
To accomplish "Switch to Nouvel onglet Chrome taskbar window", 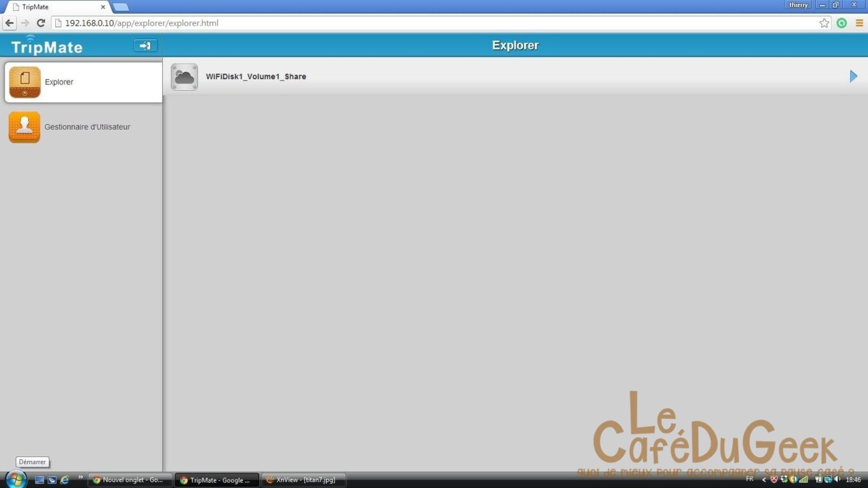I will 131,480.
